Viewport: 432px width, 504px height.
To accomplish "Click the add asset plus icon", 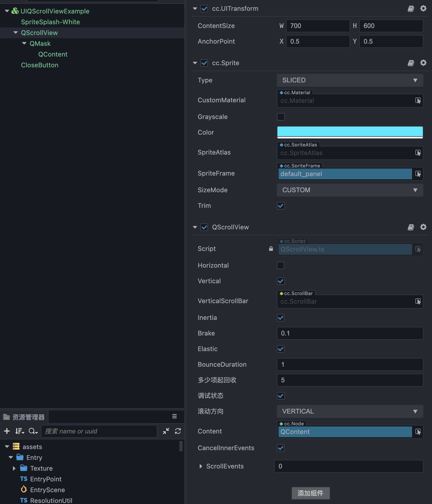I will point(7,431).
